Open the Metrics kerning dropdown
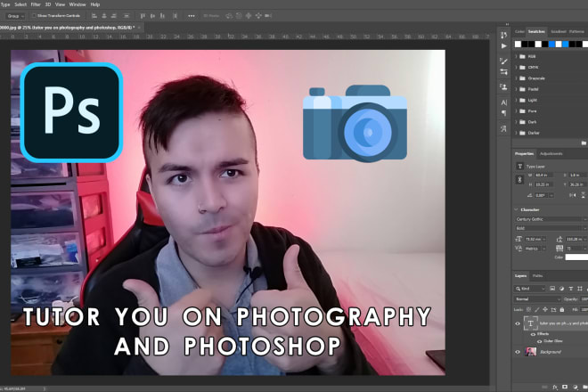Screen dimensions: 588x392 point(535,249)
